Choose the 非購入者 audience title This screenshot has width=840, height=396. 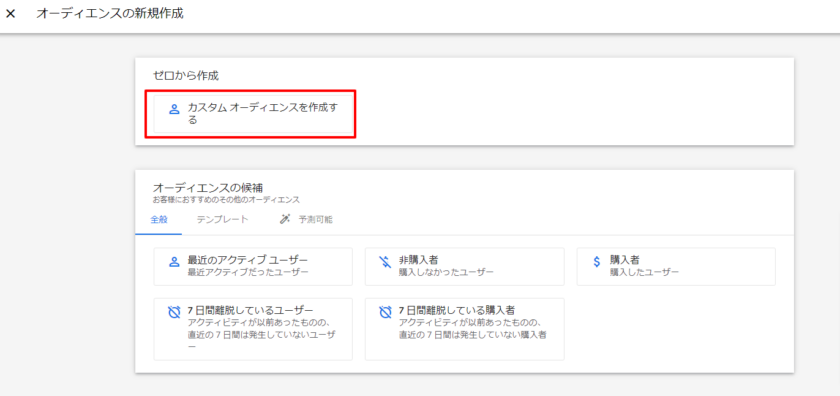418,260
